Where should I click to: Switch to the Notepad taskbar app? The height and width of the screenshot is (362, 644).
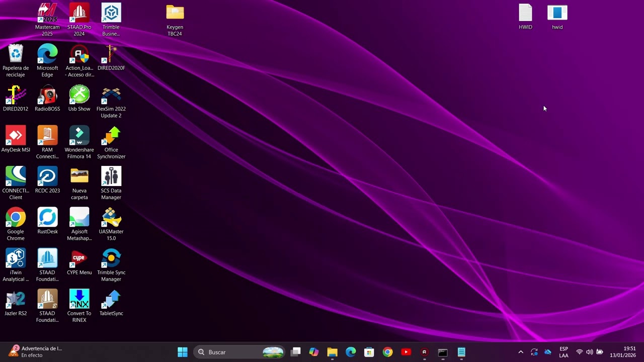[x=461, y=352]
